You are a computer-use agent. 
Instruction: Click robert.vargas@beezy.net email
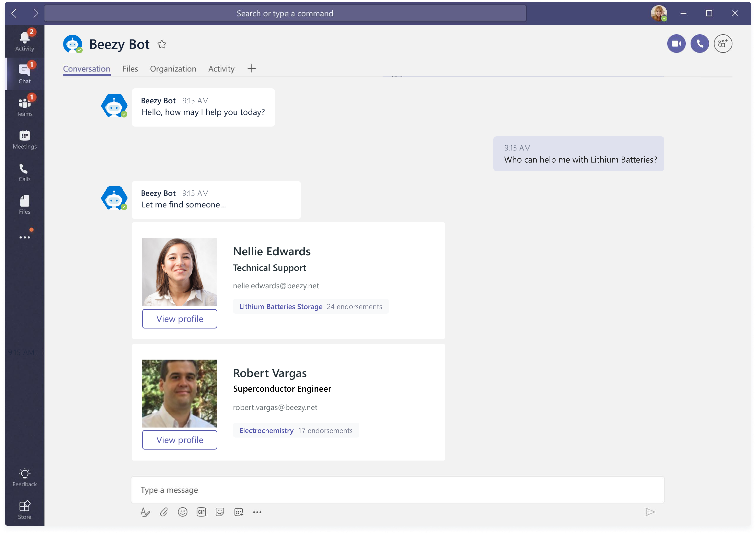click(275, 407)
